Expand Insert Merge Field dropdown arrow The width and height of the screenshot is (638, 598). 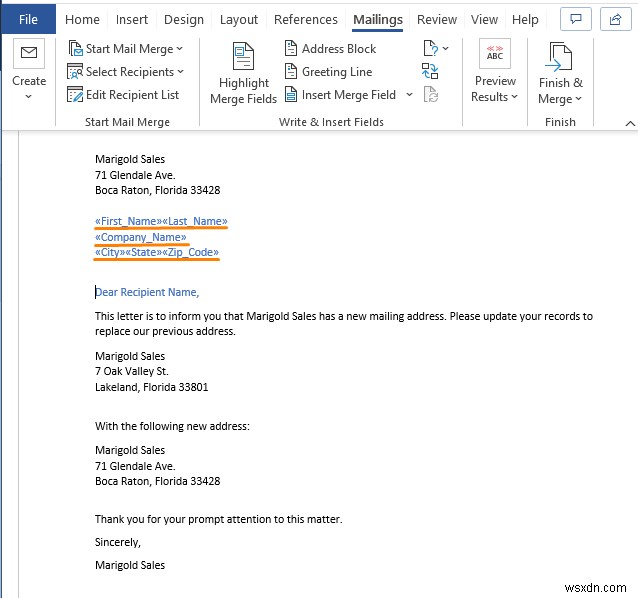click(409, 95)
